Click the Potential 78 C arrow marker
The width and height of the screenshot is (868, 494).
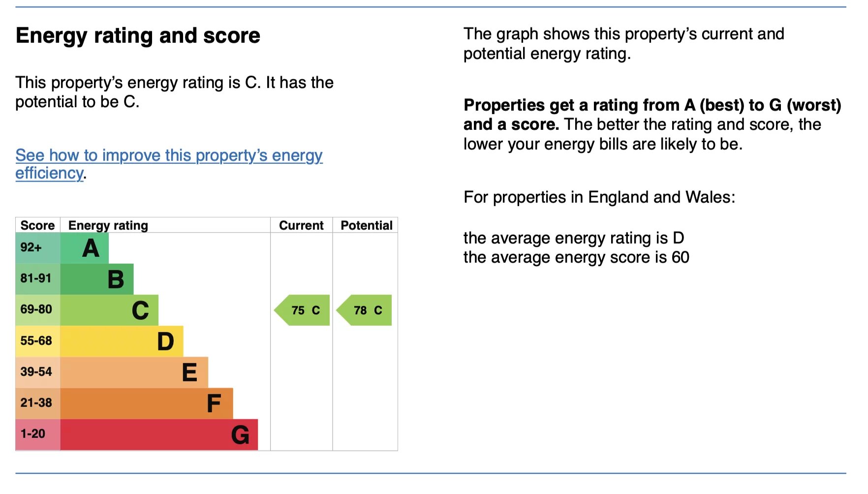(x=365, y=310)
